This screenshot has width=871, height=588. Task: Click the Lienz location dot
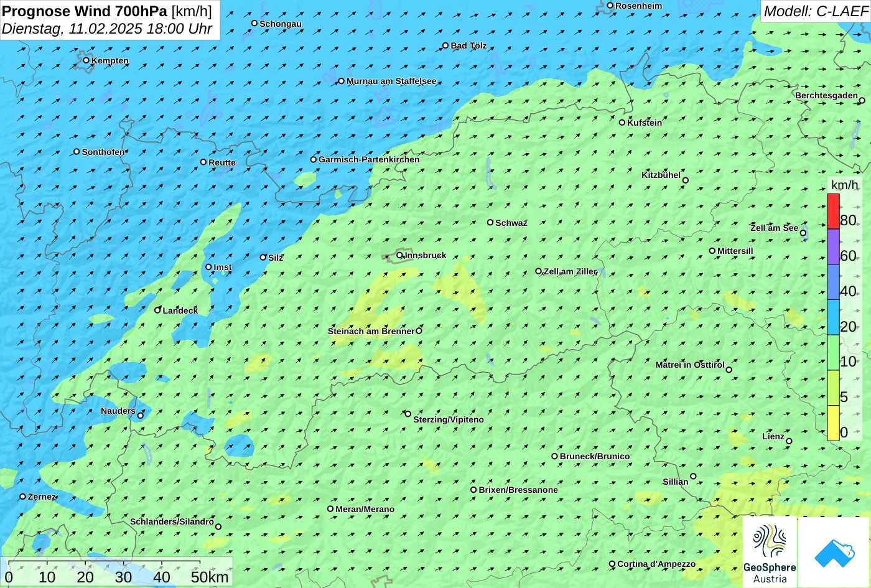coord(789,441)
